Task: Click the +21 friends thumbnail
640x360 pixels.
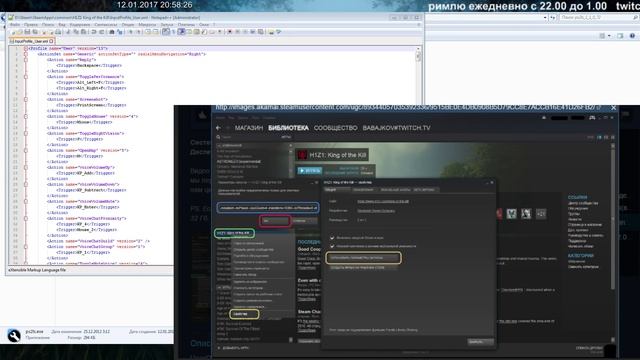Action: [x=541, y=213]
